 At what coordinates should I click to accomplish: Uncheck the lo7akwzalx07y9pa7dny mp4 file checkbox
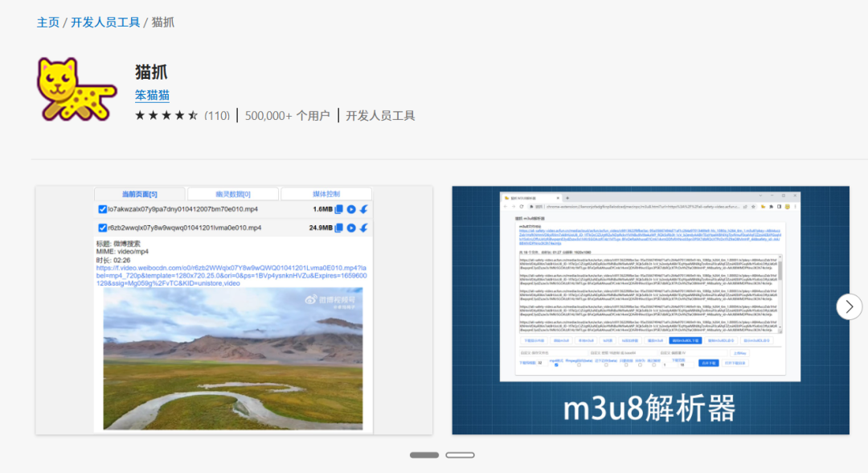(102, 209)
